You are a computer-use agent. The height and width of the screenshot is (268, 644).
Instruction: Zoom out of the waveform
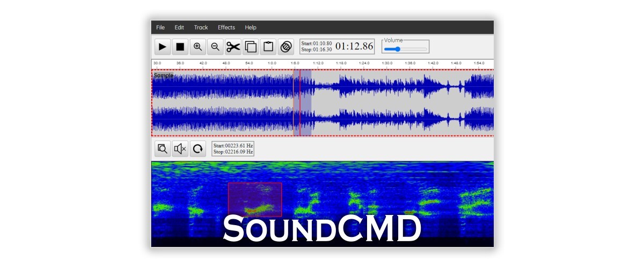[x=215, y=47]
